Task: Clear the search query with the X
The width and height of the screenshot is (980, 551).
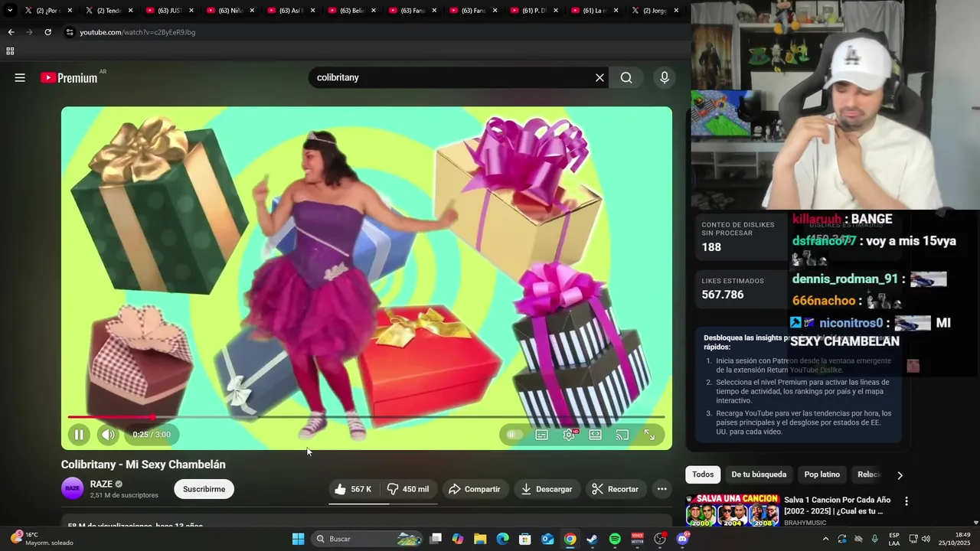Action: tap(599, 77)
